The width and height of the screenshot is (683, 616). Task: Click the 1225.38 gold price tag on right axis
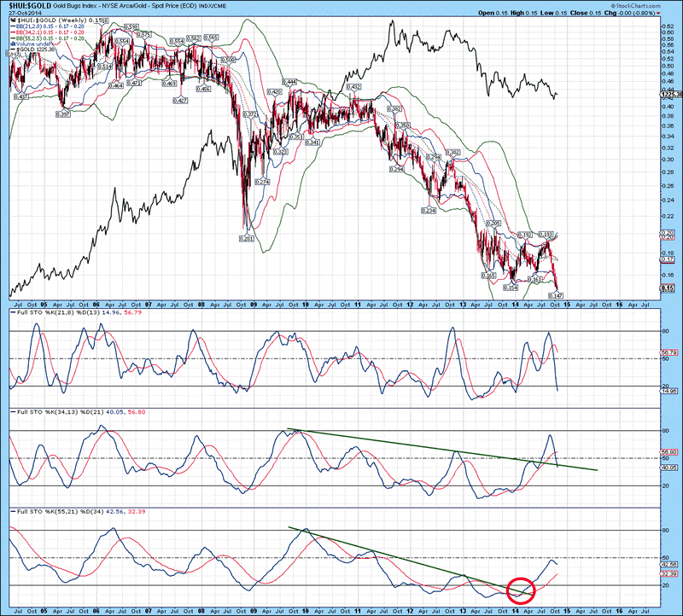click(673, 94)
